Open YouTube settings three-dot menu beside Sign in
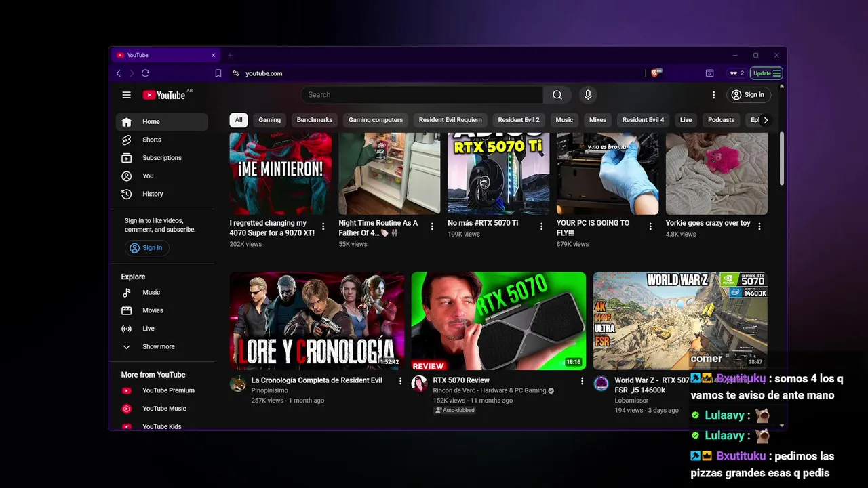Viewport: 868px width, 488px height. click(x=713, y=95)
